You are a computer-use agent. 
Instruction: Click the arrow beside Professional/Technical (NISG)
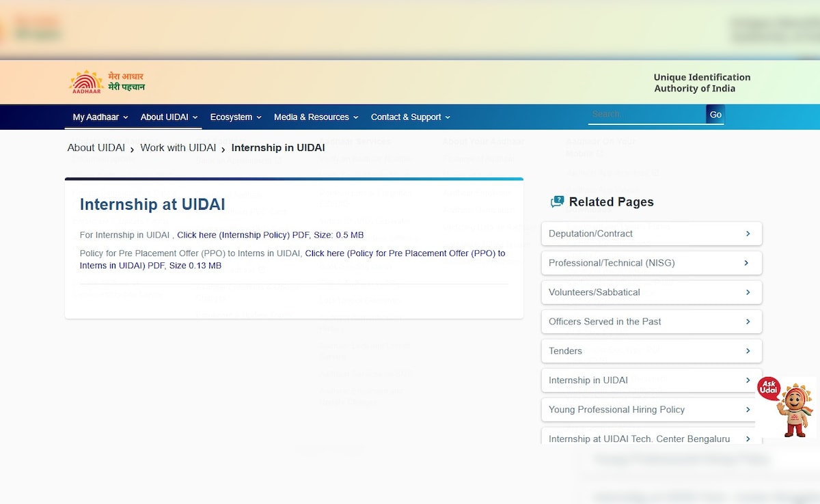tap(746, 263)
